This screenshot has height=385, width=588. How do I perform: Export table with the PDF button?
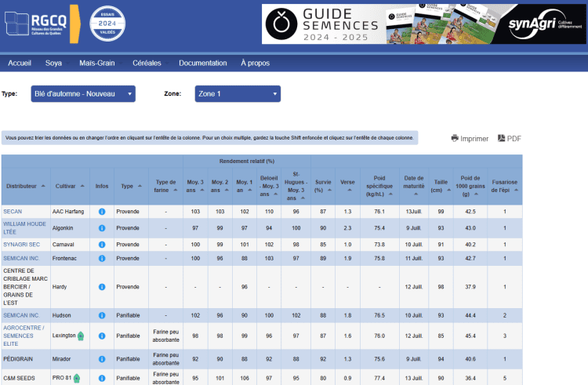(510, 139)
